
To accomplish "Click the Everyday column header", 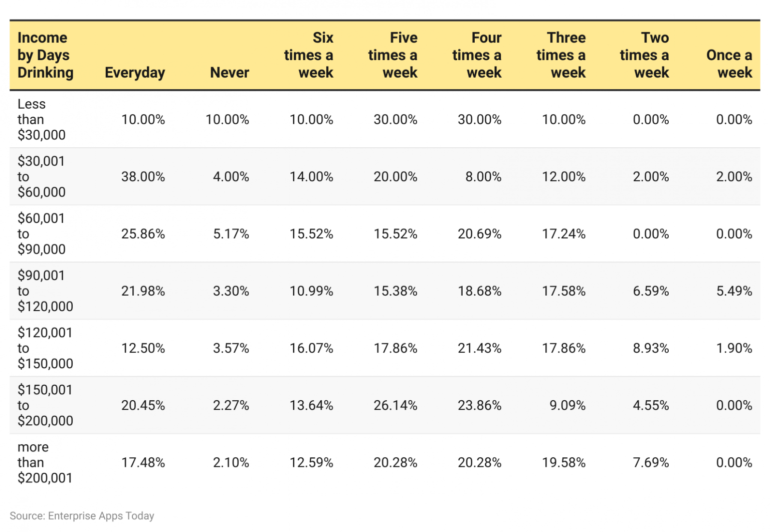I will tap(135, 73).
